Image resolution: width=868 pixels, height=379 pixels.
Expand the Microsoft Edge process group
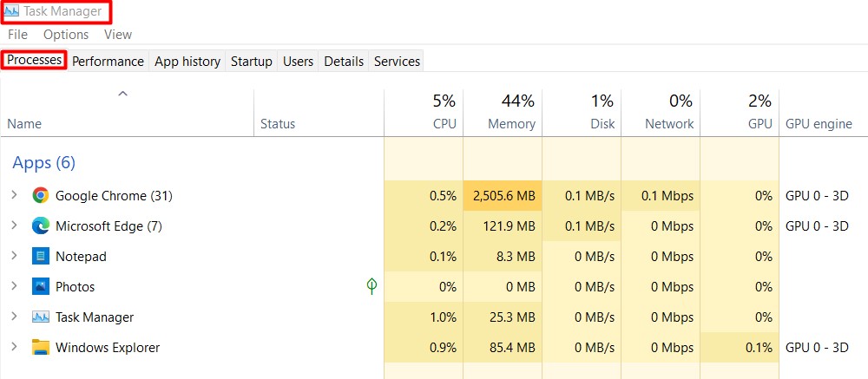[x=14, y=226]
